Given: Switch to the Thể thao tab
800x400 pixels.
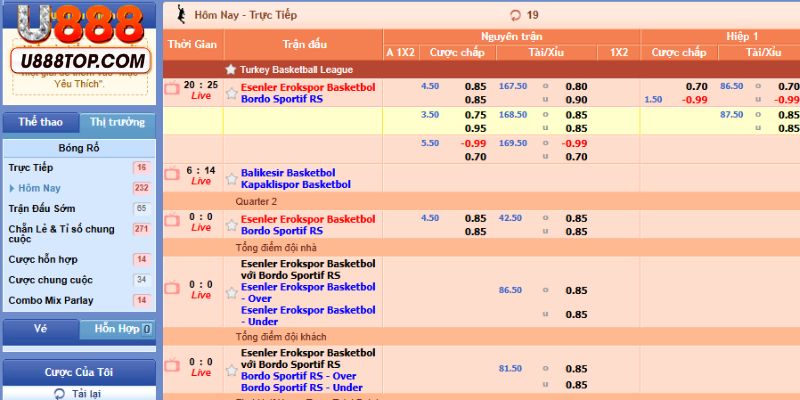Looking at the screenshot, I should pyautogui.click(x=40, y=122).
